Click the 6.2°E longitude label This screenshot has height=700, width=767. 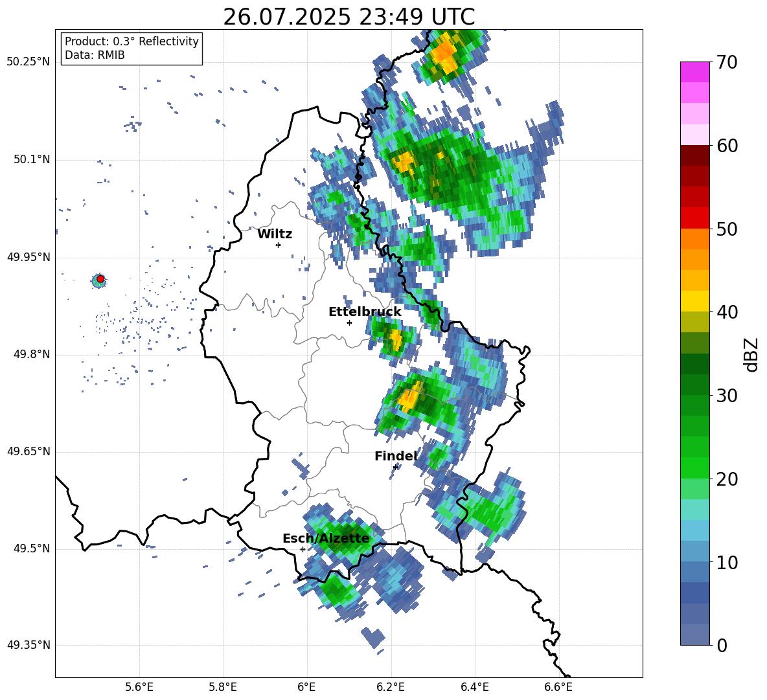point(391,687)
